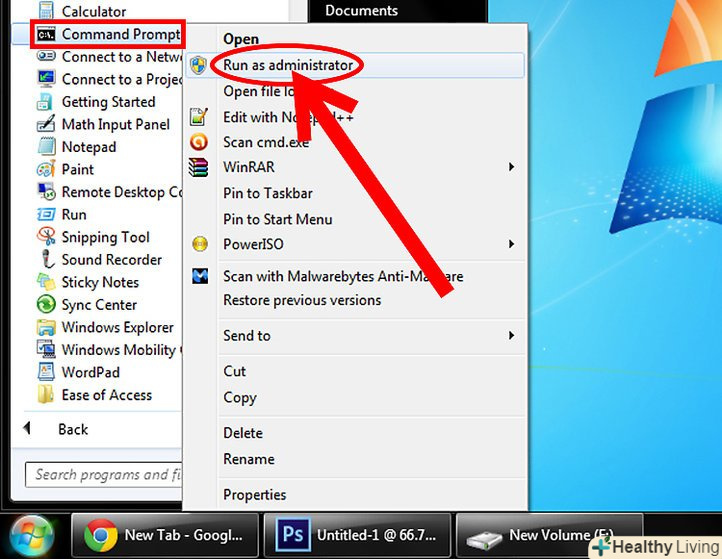This screenshot has height=559, width=722.
Task: Click Open file location entry
Action: coord(355,91)
